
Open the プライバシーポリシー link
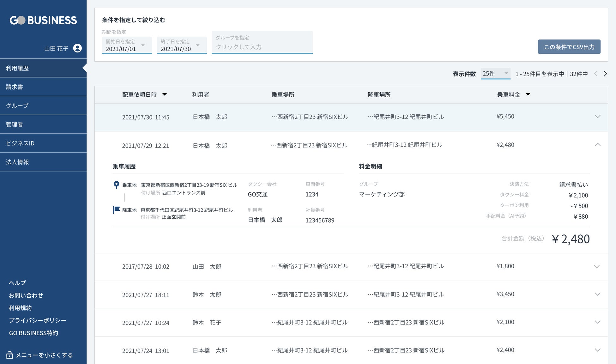[x=38, y=320]
